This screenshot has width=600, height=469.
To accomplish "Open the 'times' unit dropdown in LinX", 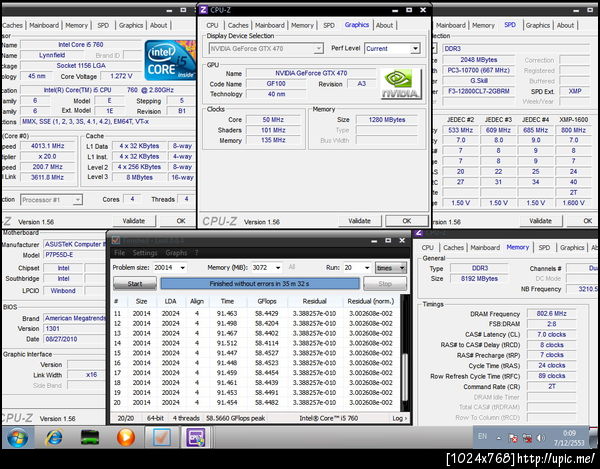I will [390, 268].
